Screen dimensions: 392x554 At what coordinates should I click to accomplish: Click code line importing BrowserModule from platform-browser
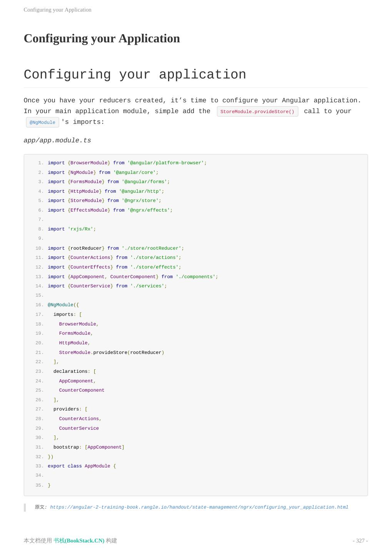[x=127, y=163]
